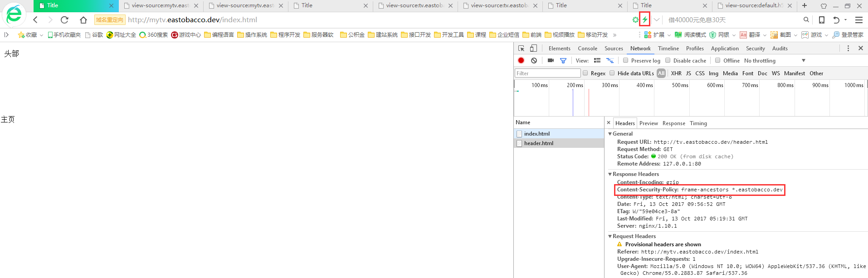The width and height of the screenshot is (868, 278).
Task: Select the header.html request row
Action: click(x=559, y=143)
